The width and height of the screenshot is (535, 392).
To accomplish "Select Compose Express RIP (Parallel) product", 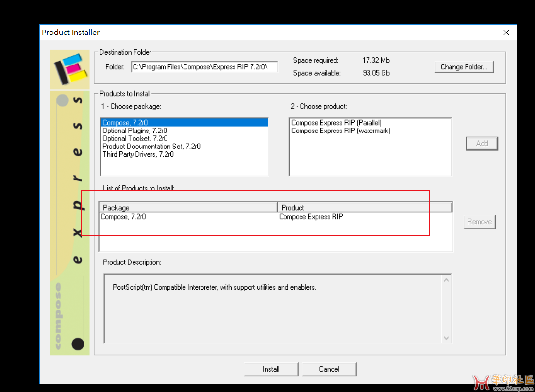I will [336, 123].
